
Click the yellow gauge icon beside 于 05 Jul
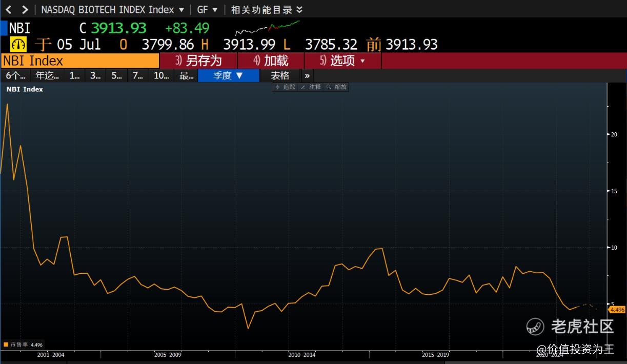tap(18, 44)
